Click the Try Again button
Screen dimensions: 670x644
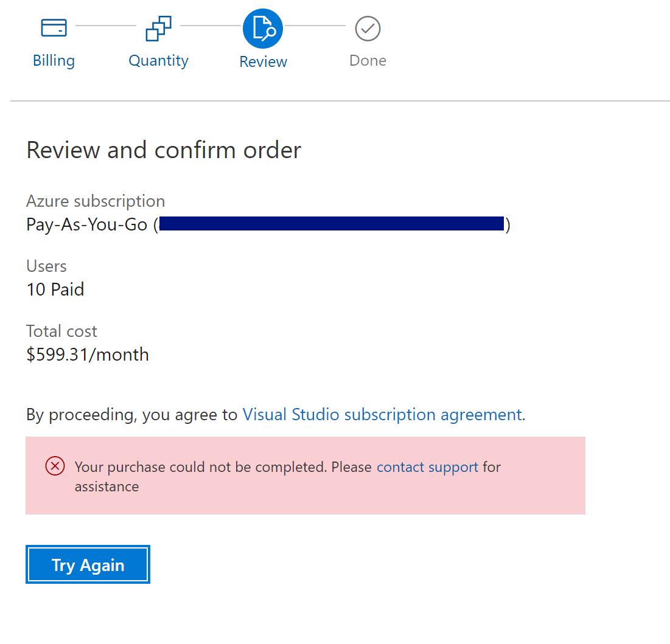[x=88, y=564]
